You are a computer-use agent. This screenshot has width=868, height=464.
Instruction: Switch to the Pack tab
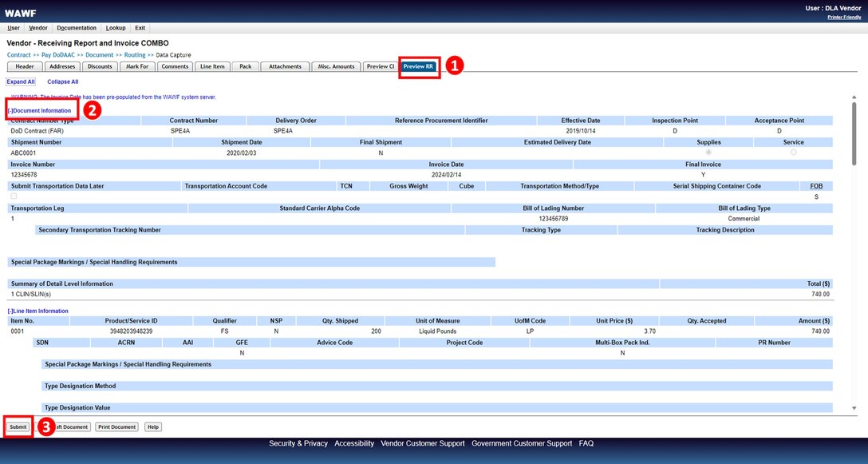tap(245, 66)
